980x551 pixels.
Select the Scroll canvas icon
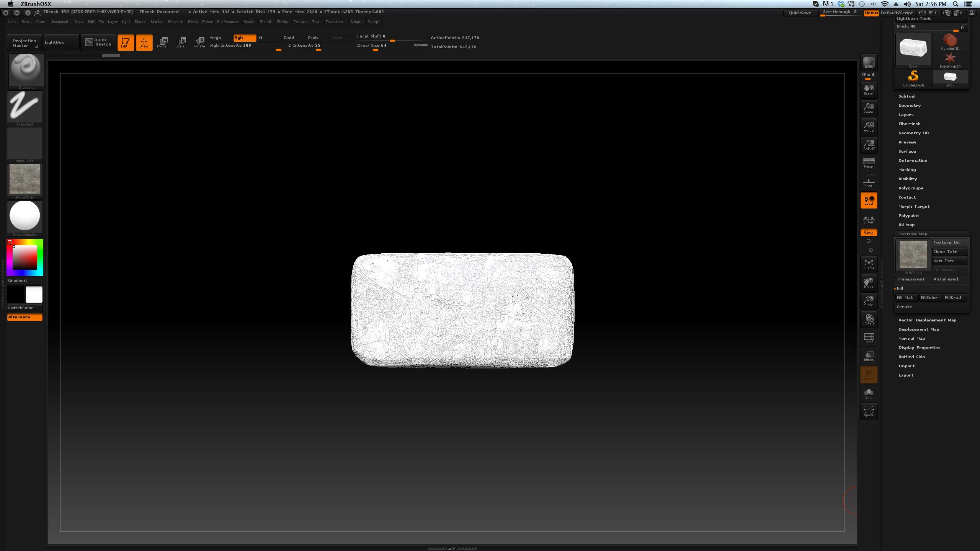coord(869,90)
